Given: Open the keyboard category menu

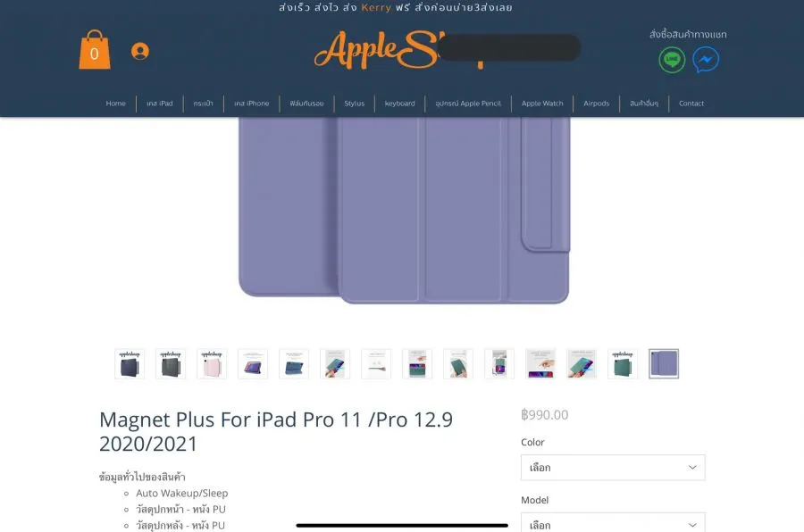Looking at the screenshot, I should tap(399, 104).
